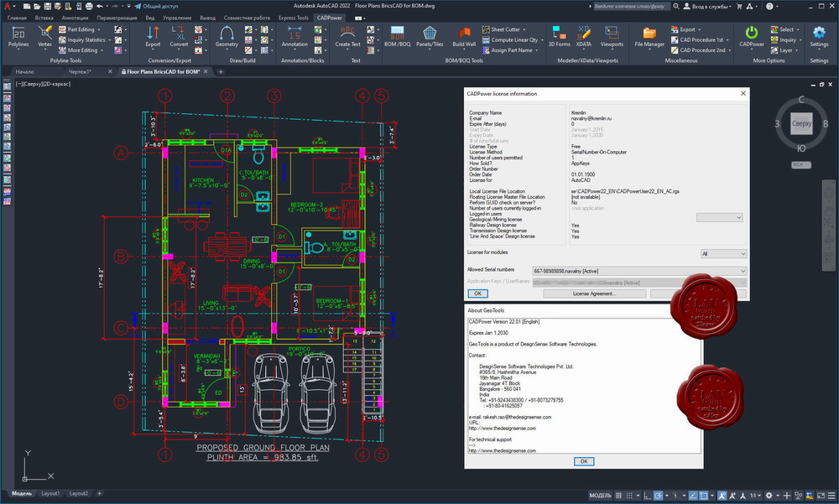This screenshot has height=504, width=839.
Task: Click OK in About GeoTools dialog
Action: (584, 461)
